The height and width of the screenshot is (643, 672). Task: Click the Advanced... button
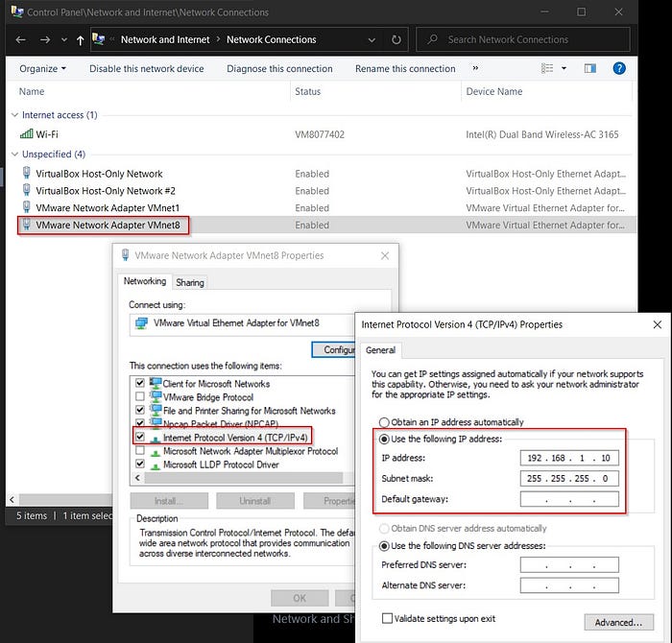pyautogui.click(x=617, y=623)
